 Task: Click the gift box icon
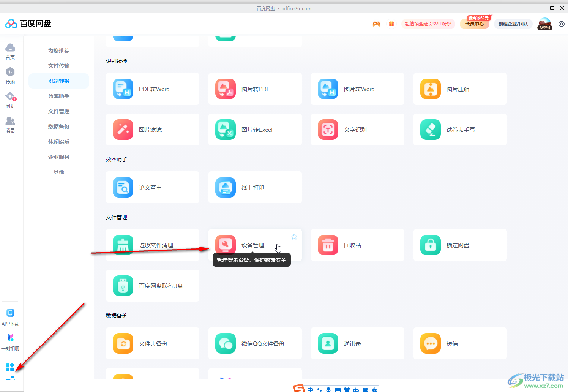tap(391, 24)
